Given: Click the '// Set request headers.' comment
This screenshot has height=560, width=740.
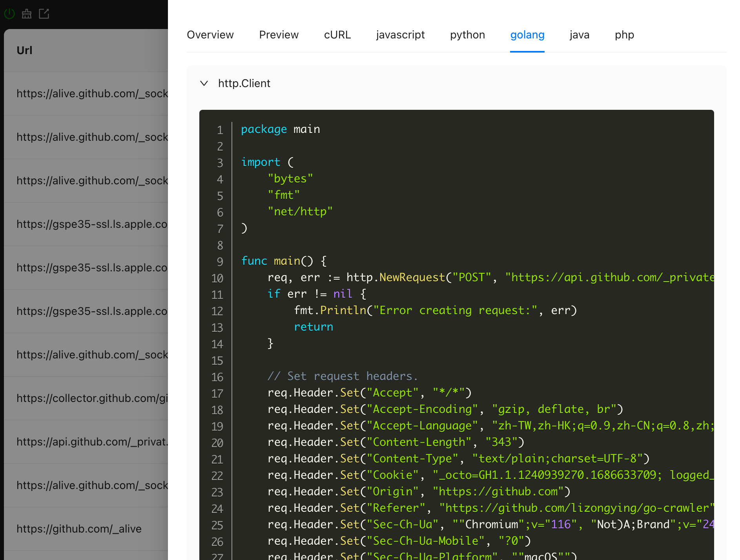Looking at the screenshot, I should coord(343,376).
